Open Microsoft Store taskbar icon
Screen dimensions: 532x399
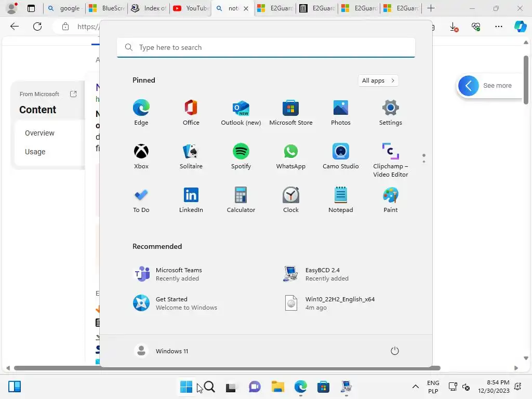click(323, 387)
